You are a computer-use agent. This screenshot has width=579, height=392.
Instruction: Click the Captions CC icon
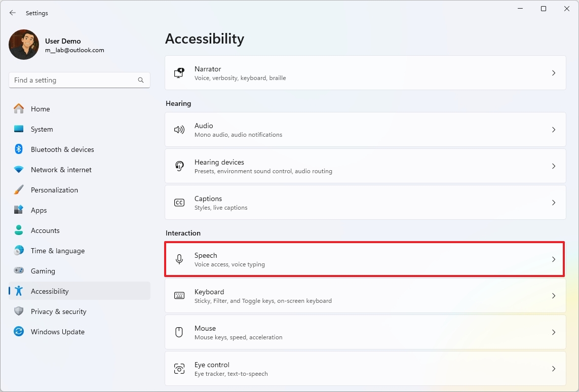[179, 202]
